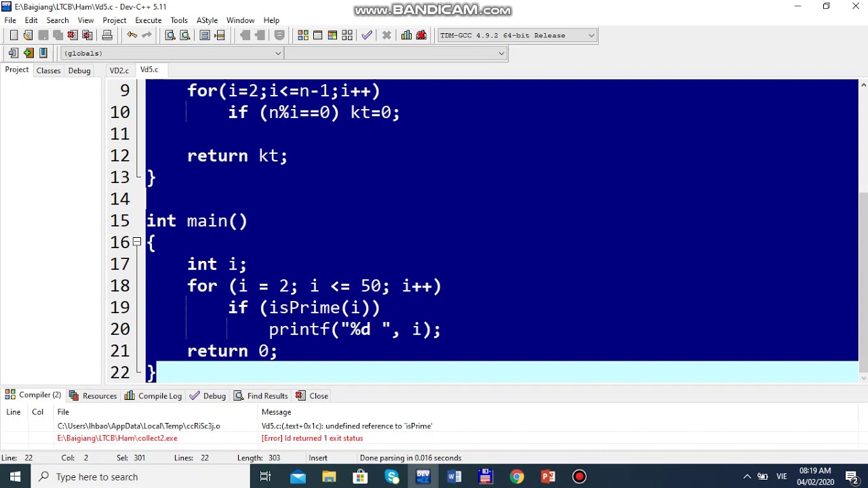Click the blue bookmark icon in second toolbar row
868x488 pixels.
(x=43, y=53)
